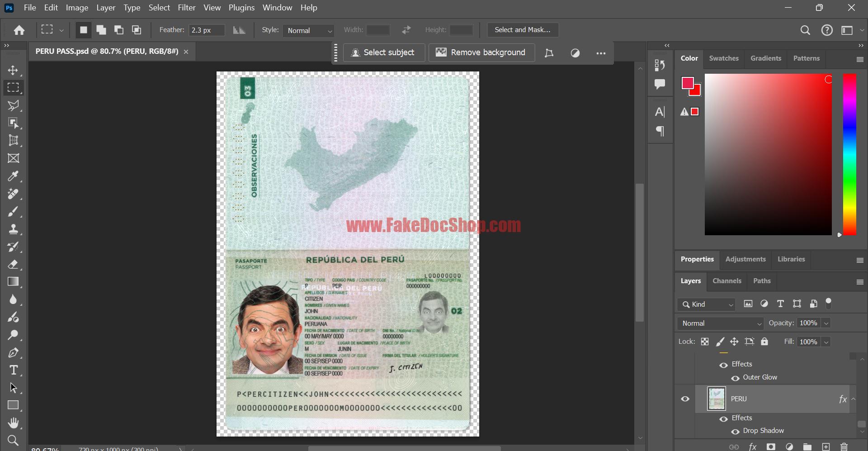Click the vertical hue spectrum slider
This screenshot has width=868, height=451.
pyautogui.click(x=849, y=154)
